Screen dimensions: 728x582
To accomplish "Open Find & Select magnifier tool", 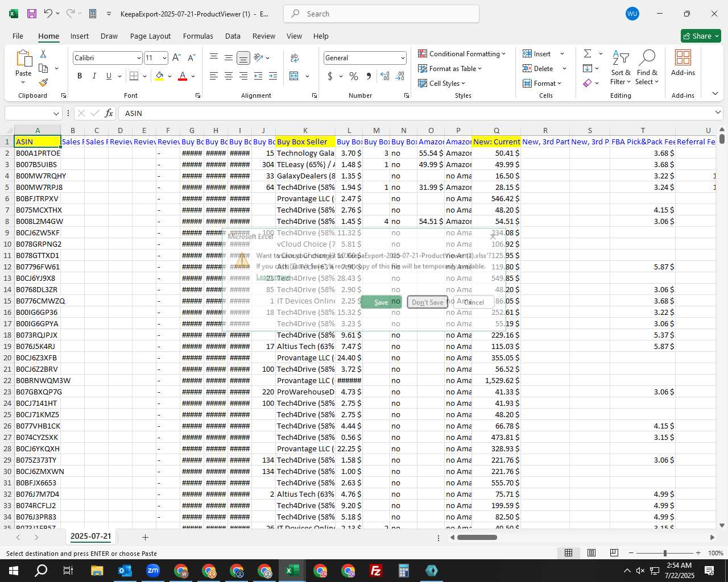I will coord(647,67).
